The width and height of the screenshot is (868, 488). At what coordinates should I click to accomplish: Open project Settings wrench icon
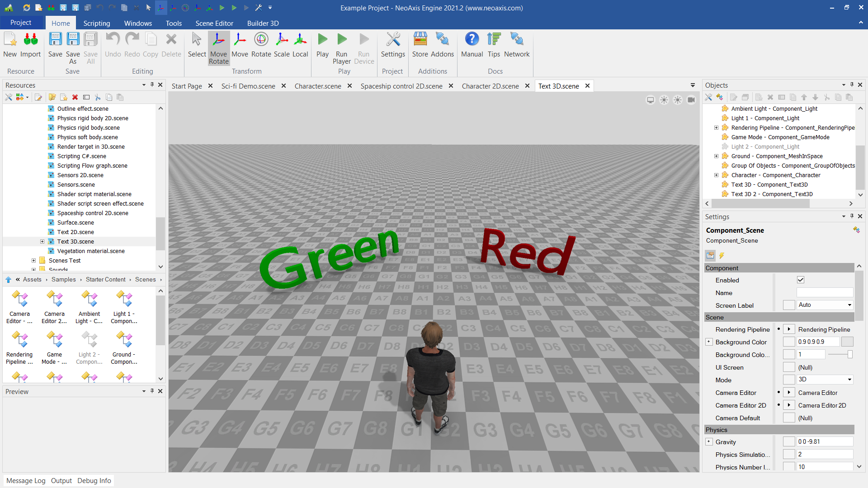(x=392, y=44)
